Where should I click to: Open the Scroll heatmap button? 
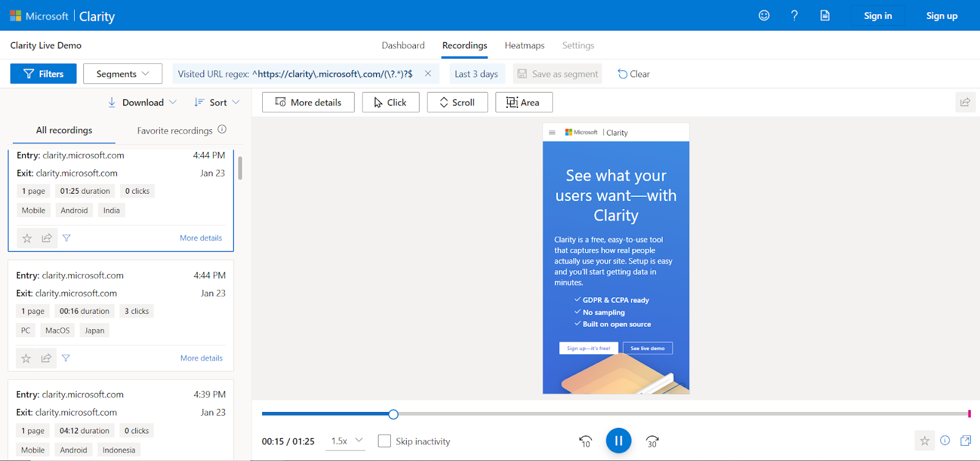click(x=458, y=102)
